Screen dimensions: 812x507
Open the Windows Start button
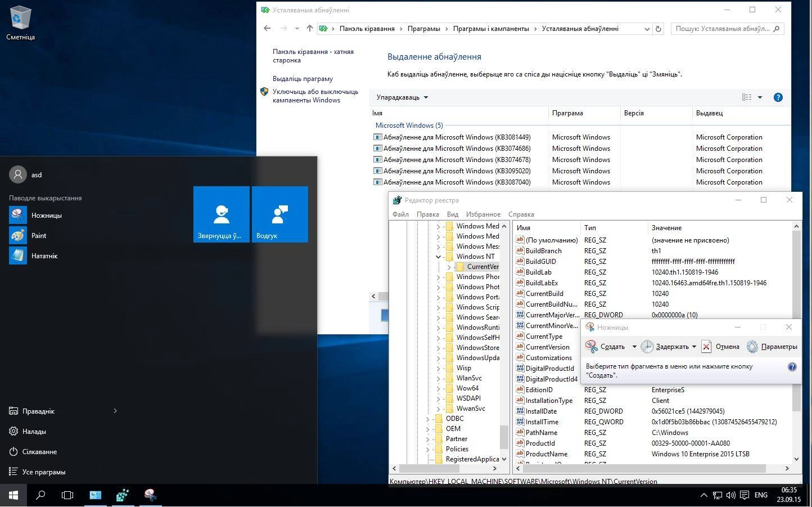click(x=13, y=495)
